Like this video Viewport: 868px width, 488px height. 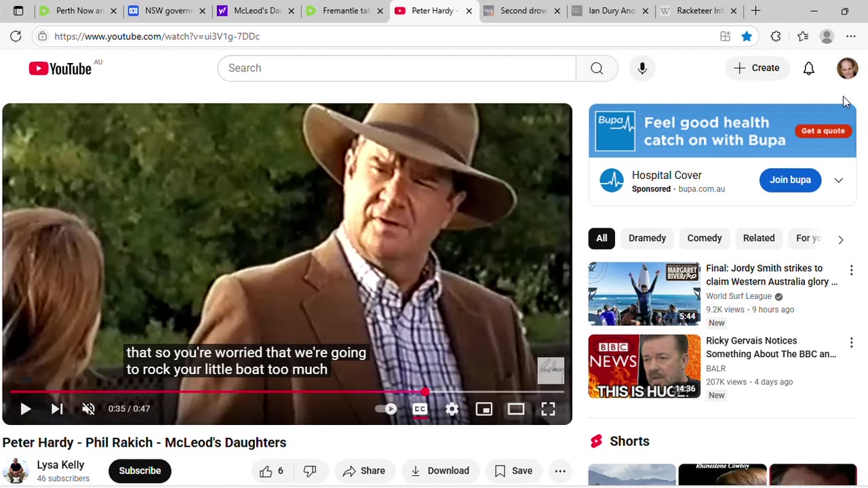coord(271,471)
